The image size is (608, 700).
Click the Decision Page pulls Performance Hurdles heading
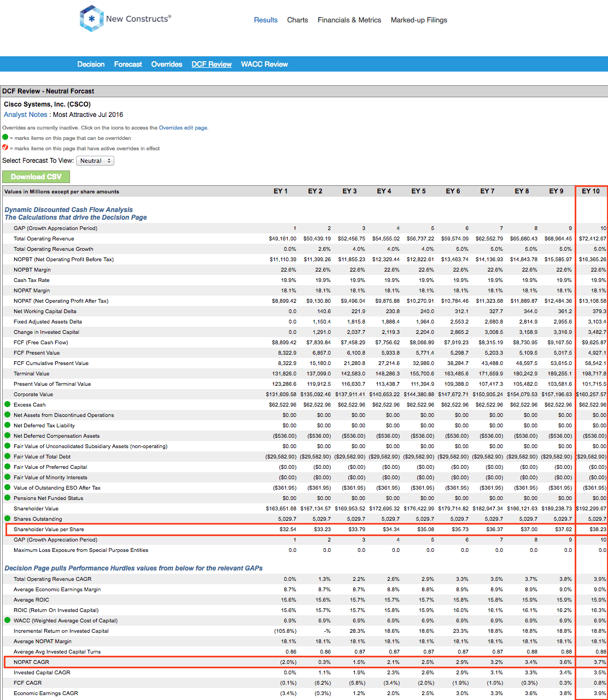(x=133, y=568)
